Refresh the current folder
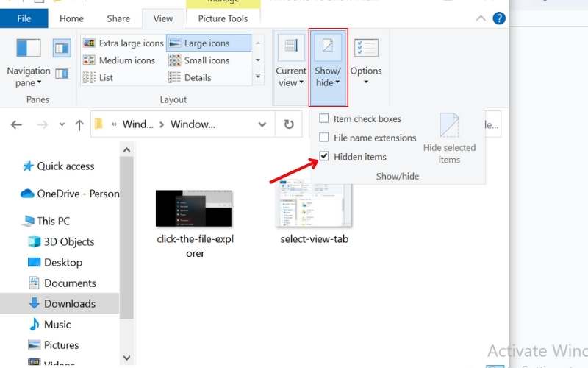588x368 pixels. point(288,124)
